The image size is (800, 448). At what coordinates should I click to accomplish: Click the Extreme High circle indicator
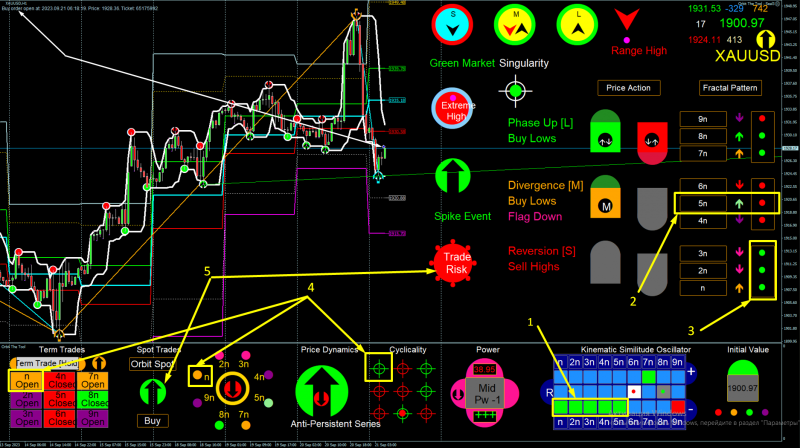(453, 108)
